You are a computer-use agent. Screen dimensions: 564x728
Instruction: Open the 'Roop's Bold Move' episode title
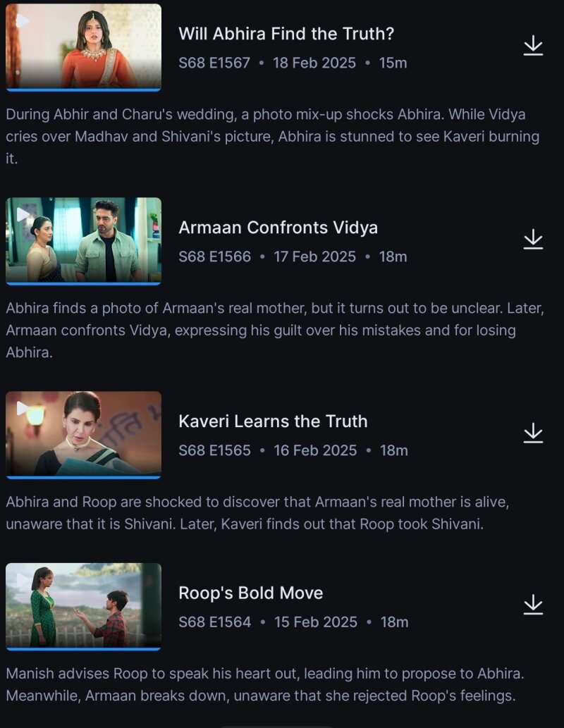coord(249,593)
